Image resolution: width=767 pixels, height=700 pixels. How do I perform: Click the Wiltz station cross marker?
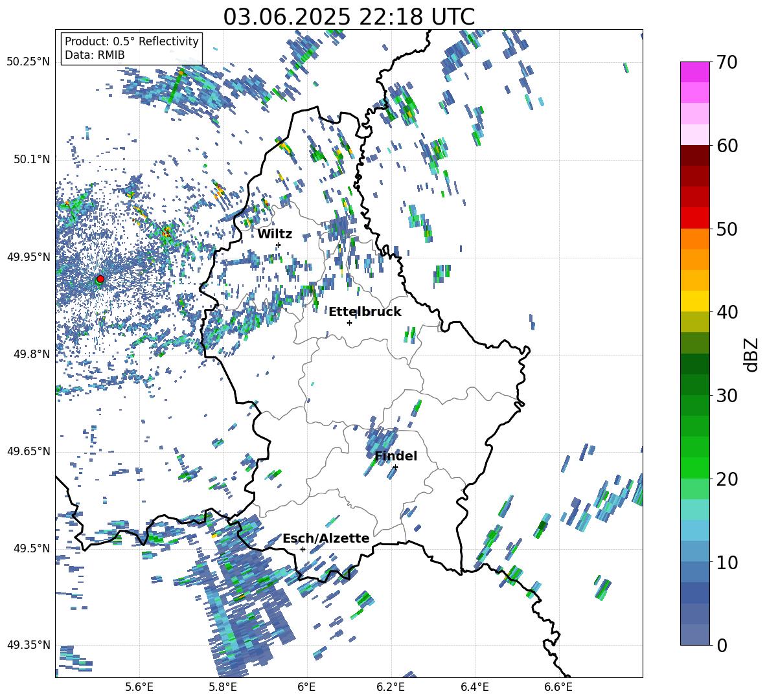tap(279, 245)
